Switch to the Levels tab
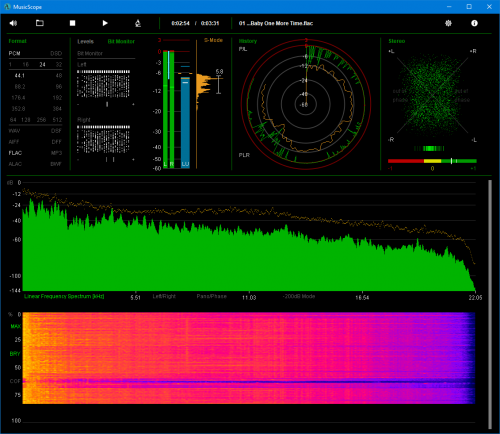 coord(85,41)
